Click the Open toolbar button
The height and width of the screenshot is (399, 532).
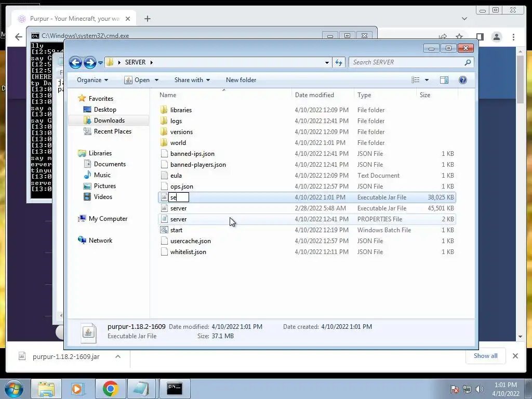pos(137,80)
